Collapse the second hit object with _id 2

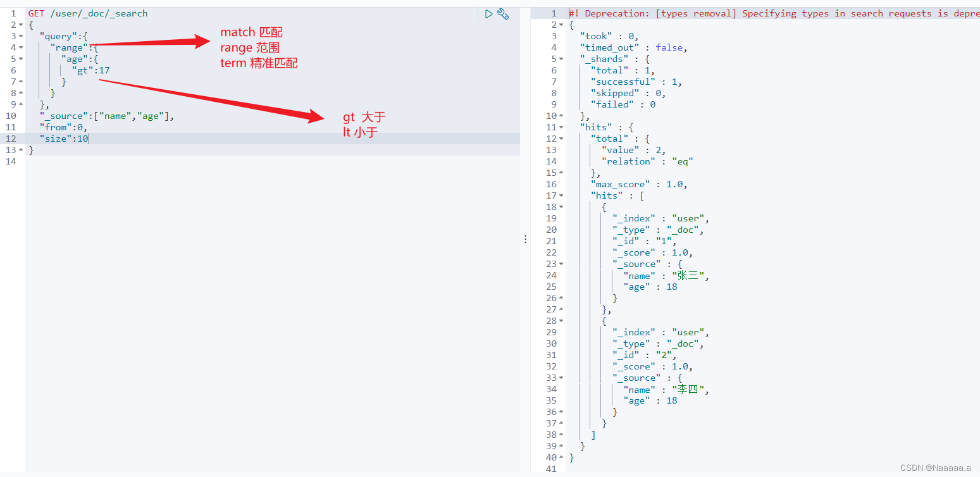561,321
